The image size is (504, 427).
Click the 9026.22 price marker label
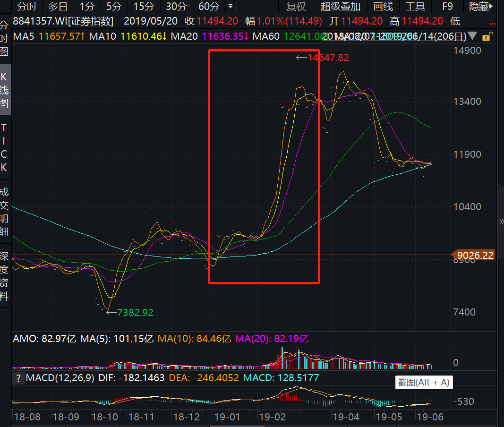pos(473,255)
